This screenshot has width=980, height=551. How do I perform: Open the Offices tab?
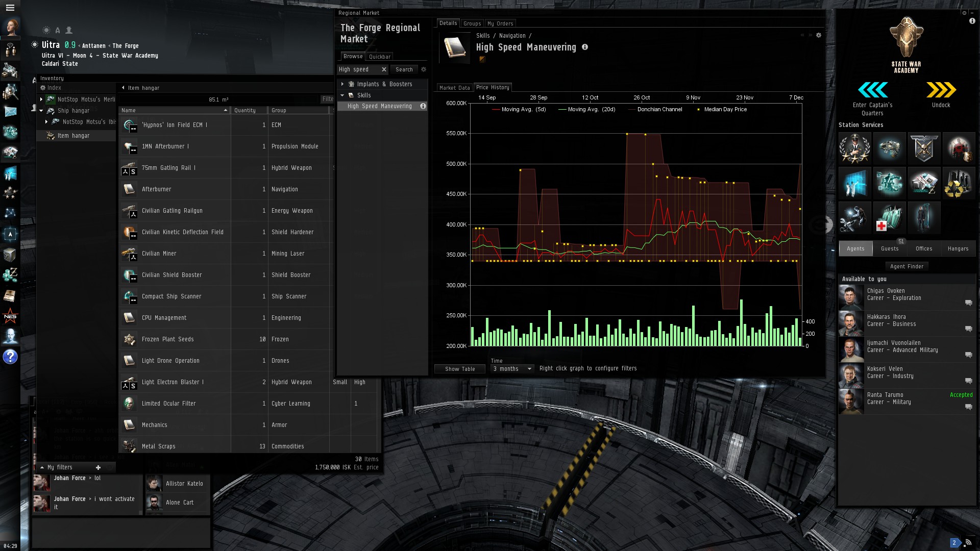pyautogui.click(x=924, y=248)
